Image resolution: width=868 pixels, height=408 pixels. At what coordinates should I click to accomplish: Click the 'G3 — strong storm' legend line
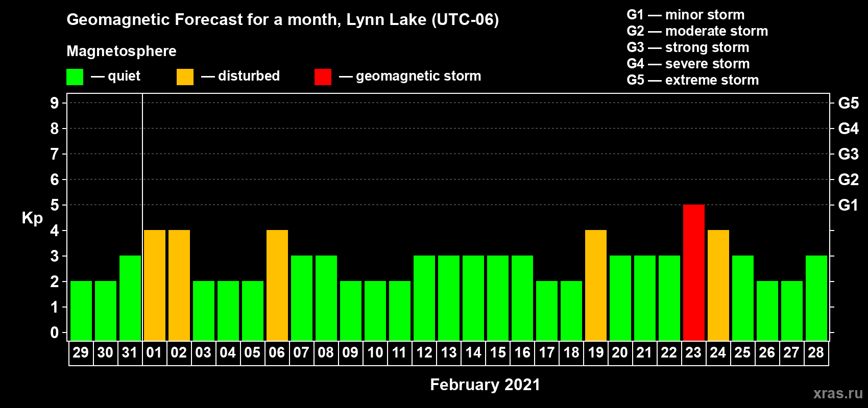(x=688, y=47)
